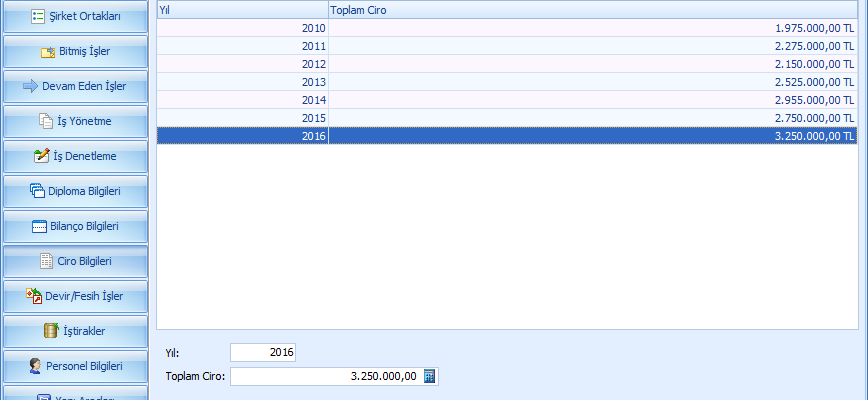
Task: Open the Şirket Ortakları section
Action: tap(76, 17)
